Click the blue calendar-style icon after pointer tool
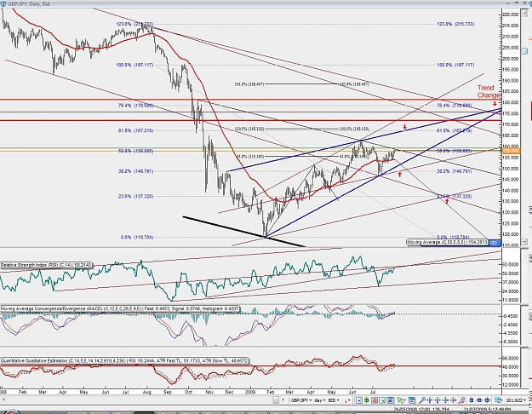This screenshot has width=532, height=414. coord(412,400)
